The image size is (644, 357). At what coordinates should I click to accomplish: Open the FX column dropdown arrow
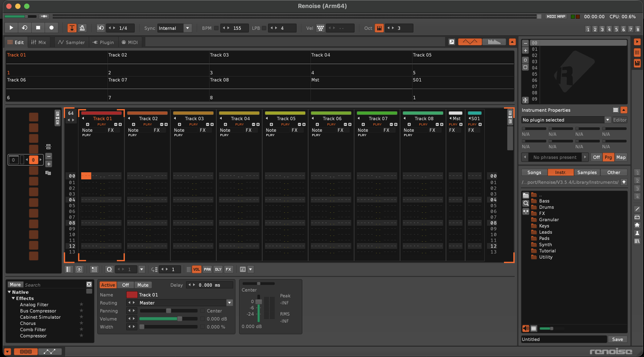[x=251, y=270]
